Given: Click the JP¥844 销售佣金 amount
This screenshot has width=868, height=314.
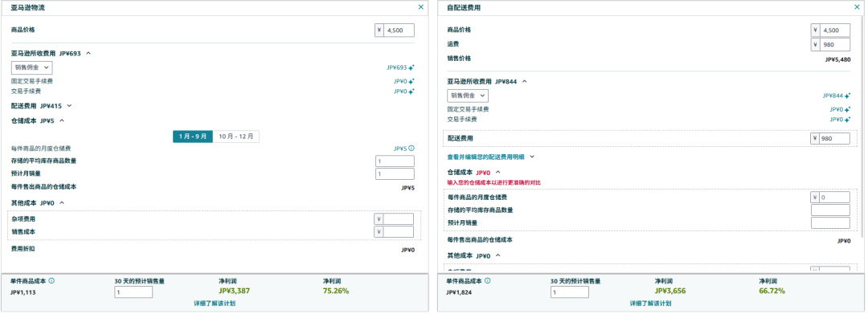Looking at the screenshot, I should coord(833,96).
